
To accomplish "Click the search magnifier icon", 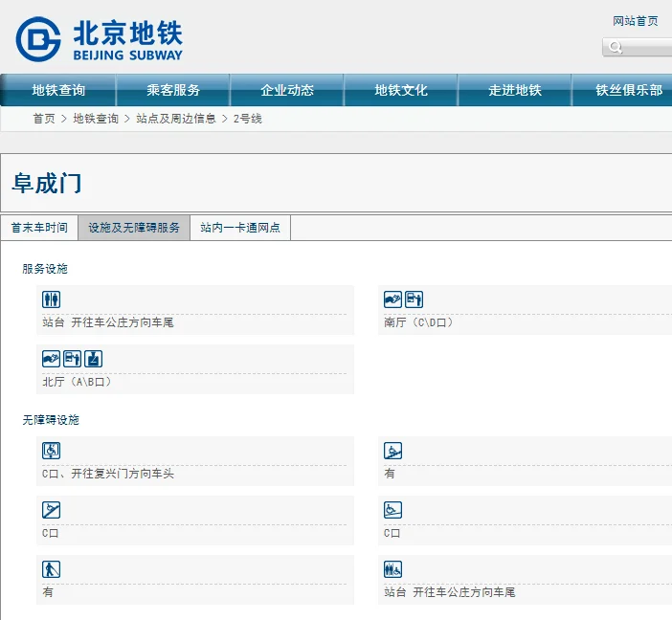I will [x=616, y=47].
